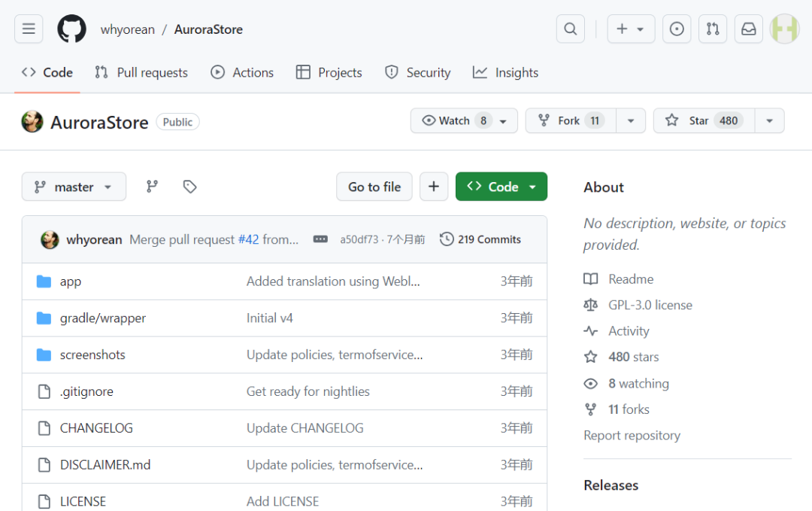Switch to the Security tab
Screen dimensions: 812x511
tap(417, 72)
